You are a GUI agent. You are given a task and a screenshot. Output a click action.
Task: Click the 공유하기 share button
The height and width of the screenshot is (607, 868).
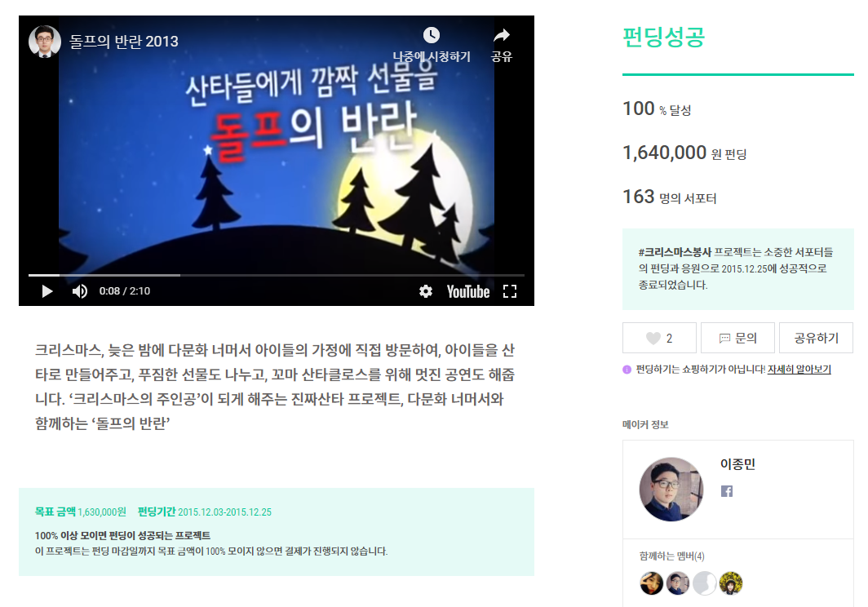click(x=816, y=338)
